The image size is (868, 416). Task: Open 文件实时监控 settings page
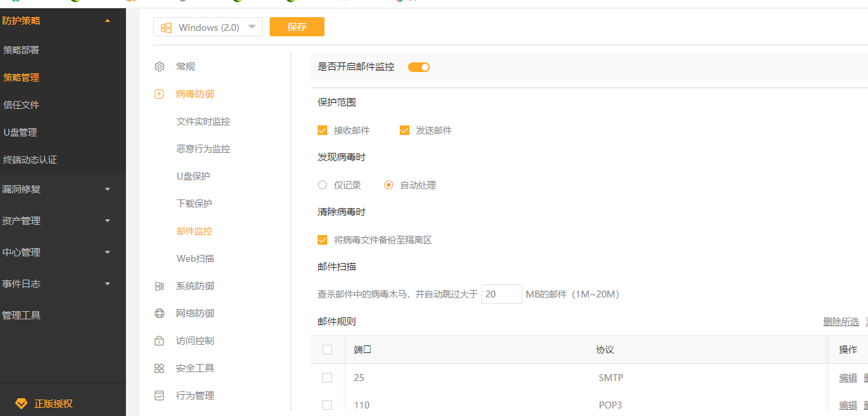pyautogui.click(x=203, y=121)
